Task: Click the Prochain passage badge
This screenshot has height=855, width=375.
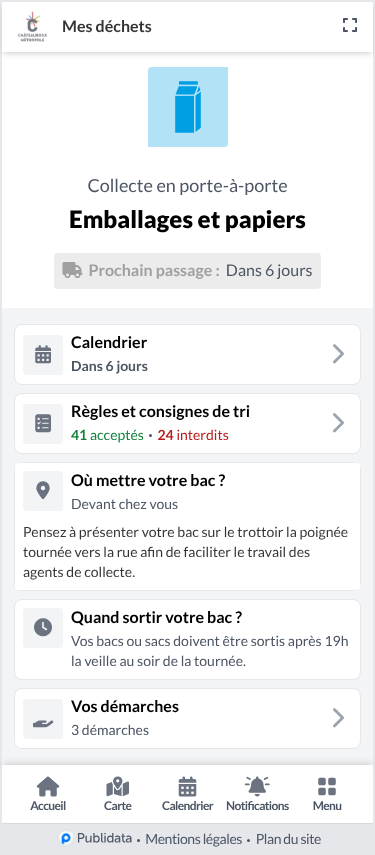Action: pyautogui.click(x=188, y=271)
